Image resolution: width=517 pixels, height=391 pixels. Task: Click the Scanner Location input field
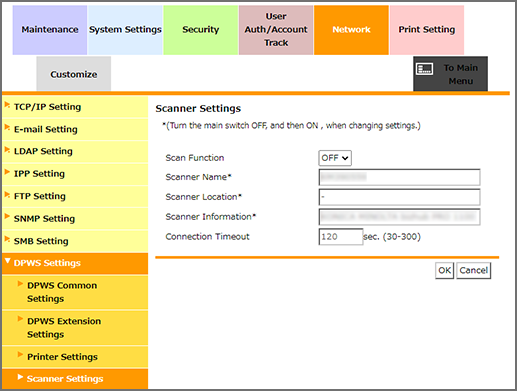(x=399, y=197)
